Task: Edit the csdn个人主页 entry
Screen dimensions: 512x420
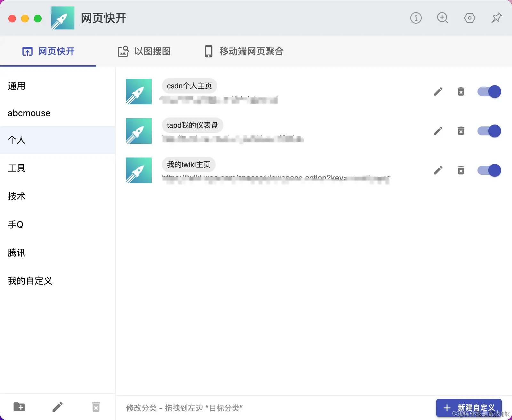Action: pos(438,92)
